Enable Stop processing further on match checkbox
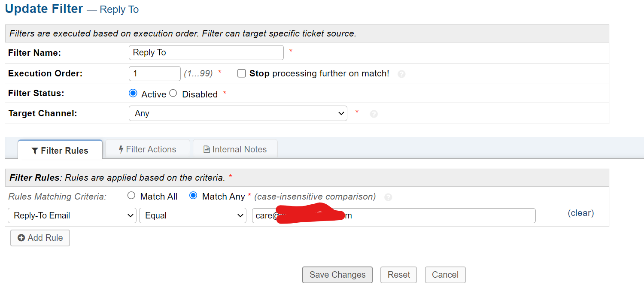 pyautogui.click(x=242, y=73)
